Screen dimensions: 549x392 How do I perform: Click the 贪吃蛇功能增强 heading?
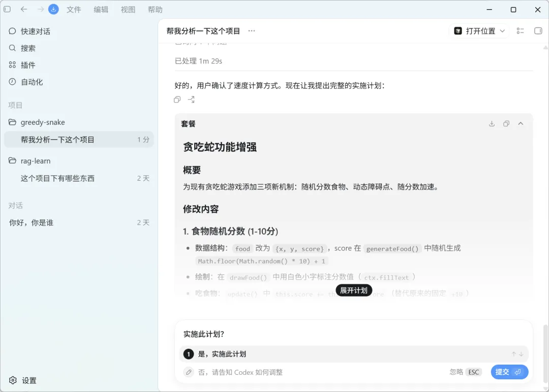click(x=220, y=147)
